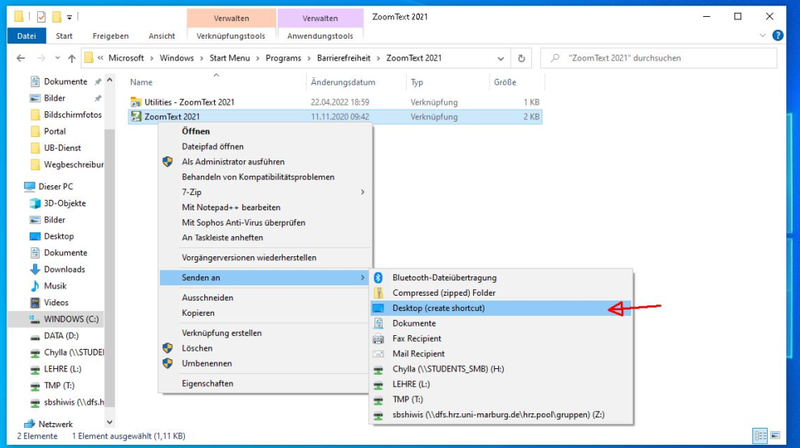The width and height of the screenshot is (800, 448).
Task: Click the Netzwerk icon in navigation pane
Action: pos(30,424)
